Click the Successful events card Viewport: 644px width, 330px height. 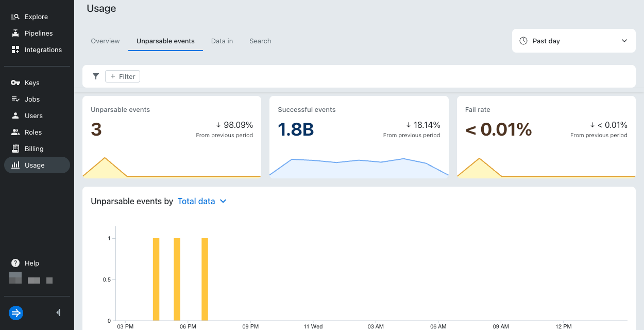tap(359, 137)
